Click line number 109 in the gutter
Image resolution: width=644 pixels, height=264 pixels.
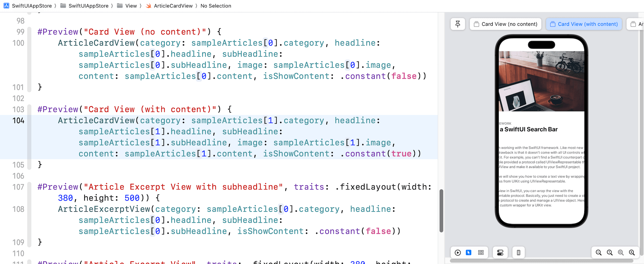tap(18, 243)
